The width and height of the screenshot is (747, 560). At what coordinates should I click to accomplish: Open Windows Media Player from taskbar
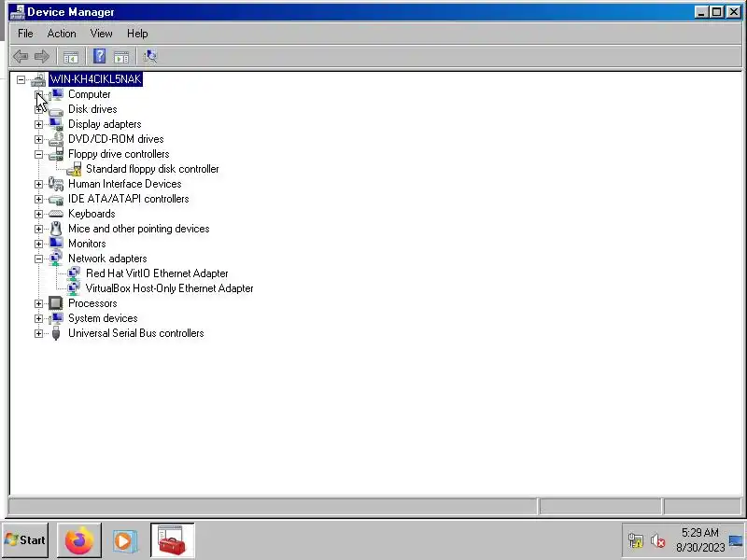125,541
